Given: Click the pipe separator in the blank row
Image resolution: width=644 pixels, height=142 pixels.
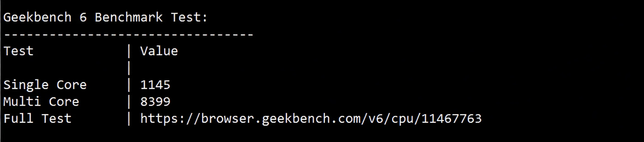Looking at the screenshot, I should pos(129,68).
